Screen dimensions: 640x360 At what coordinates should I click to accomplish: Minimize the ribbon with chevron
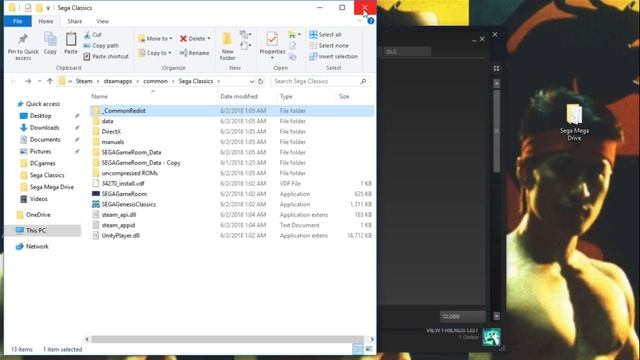coord(360,21)
